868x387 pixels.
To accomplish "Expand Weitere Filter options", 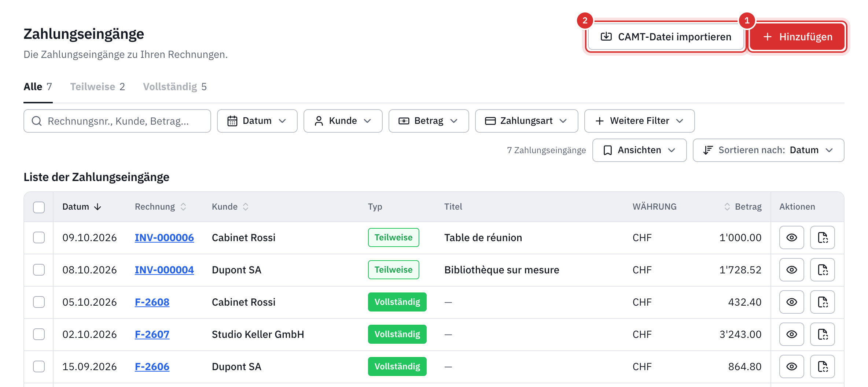I will (639, 121).
